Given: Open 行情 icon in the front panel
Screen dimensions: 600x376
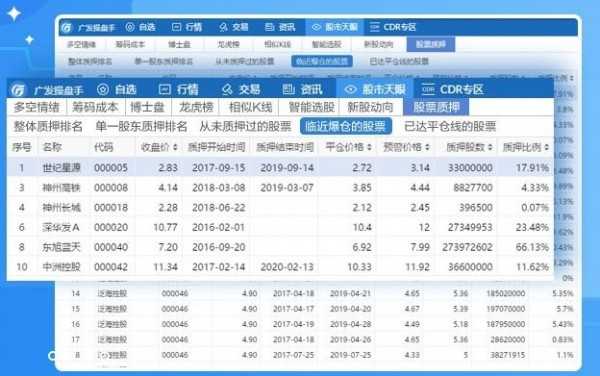Looking at the screenshot, I should 165,90.
